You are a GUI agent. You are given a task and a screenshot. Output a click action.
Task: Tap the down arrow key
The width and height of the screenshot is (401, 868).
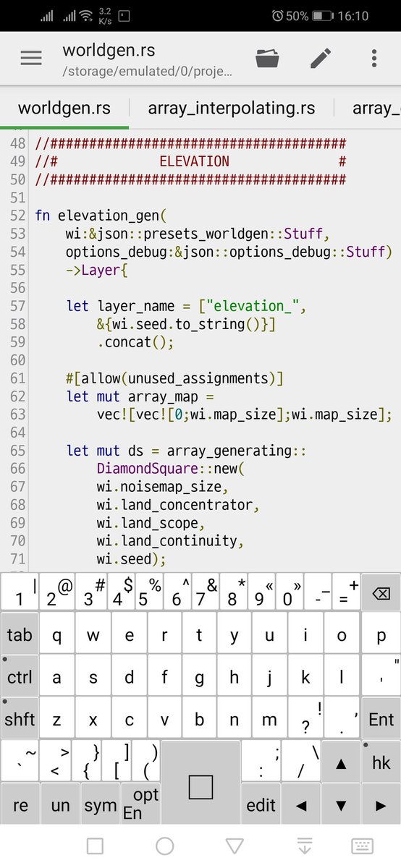(x=341, y=804)
